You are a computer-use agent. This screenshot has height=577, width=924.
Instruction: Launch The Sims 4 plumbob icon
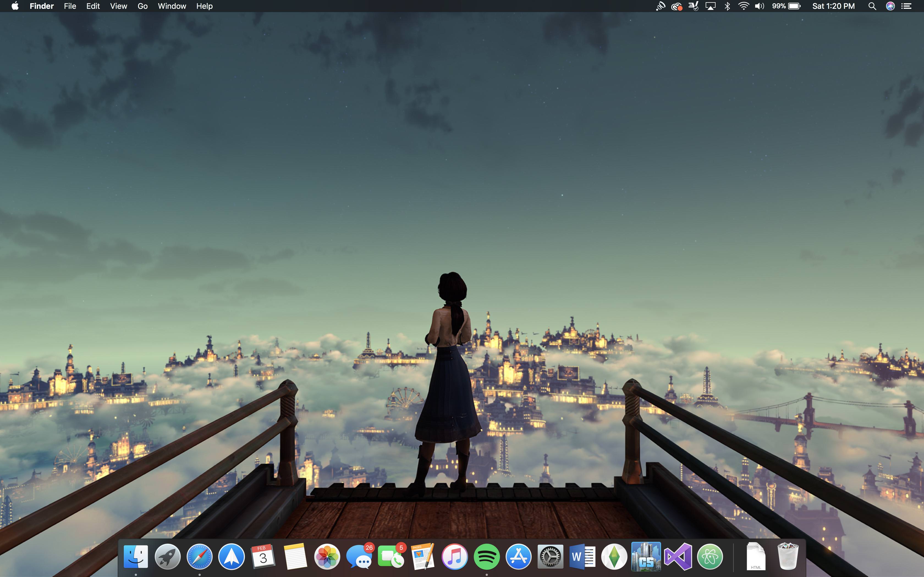[x=614, y=557]
